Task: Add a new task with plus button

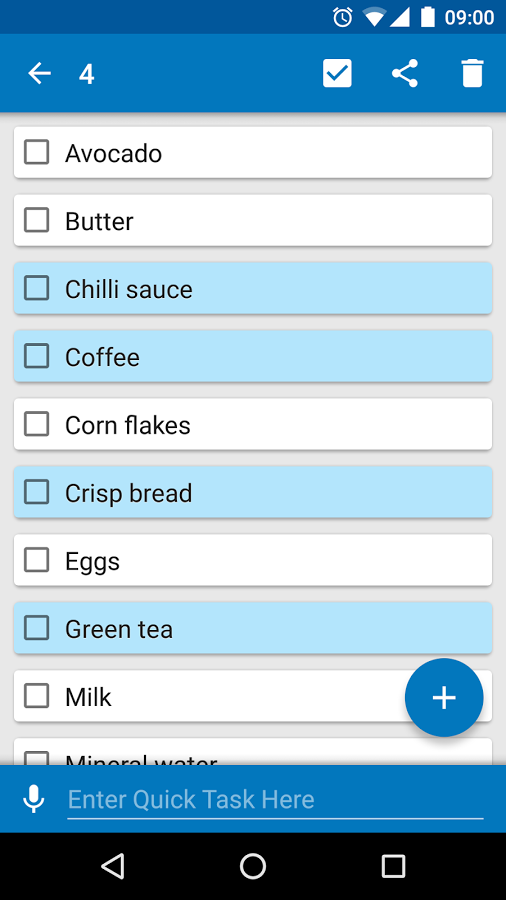Action: (444, 697)
